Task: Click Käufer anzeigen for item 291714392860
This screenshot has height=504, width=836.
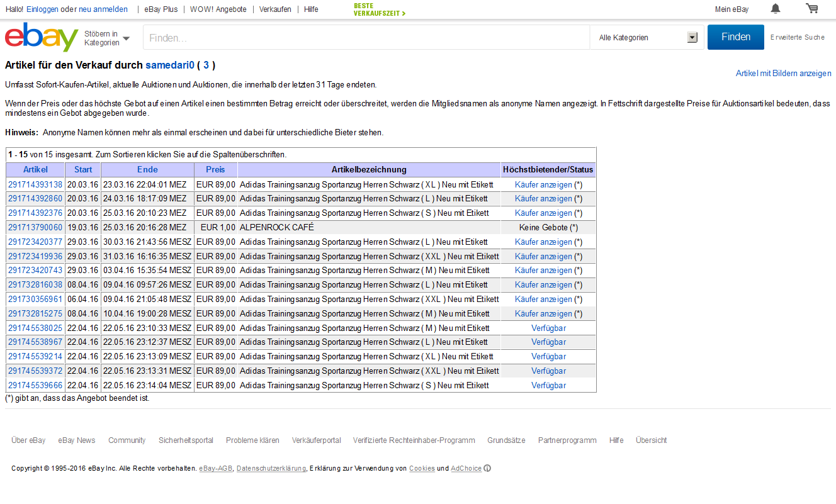Action: [x=543, y=198]
